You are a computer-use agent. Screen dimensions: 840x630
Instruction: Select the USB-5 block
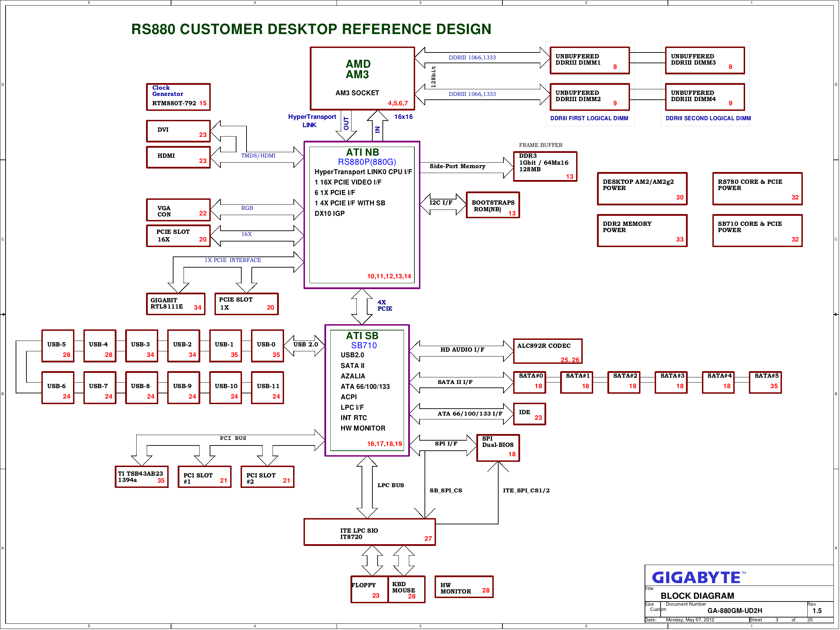click(x=58, y=346)
